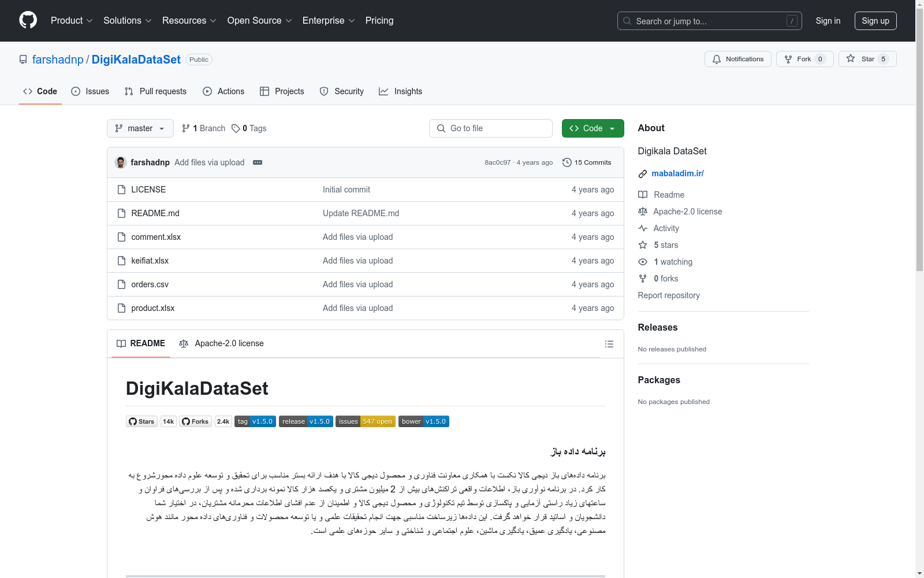Image resolution: width=924 pixels, height=578 pixels.
Task: Open the Initial commit message link
Action: (346, 190)
